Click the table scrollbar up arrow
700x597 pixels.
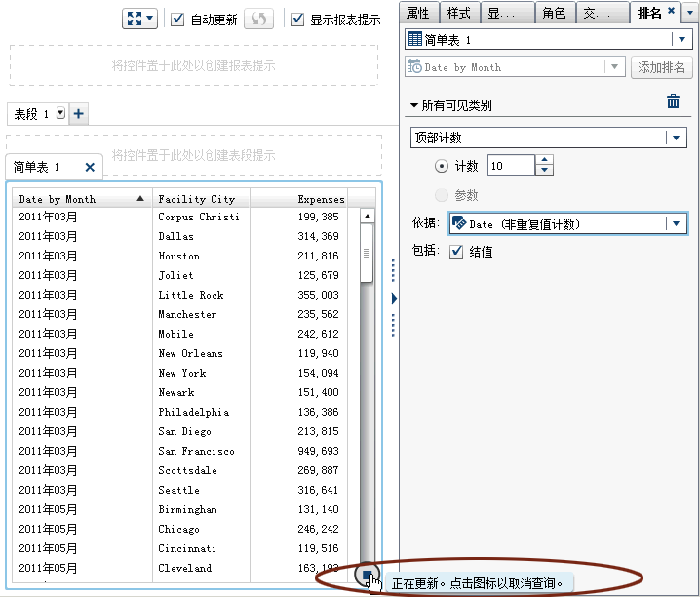(367, 217)
